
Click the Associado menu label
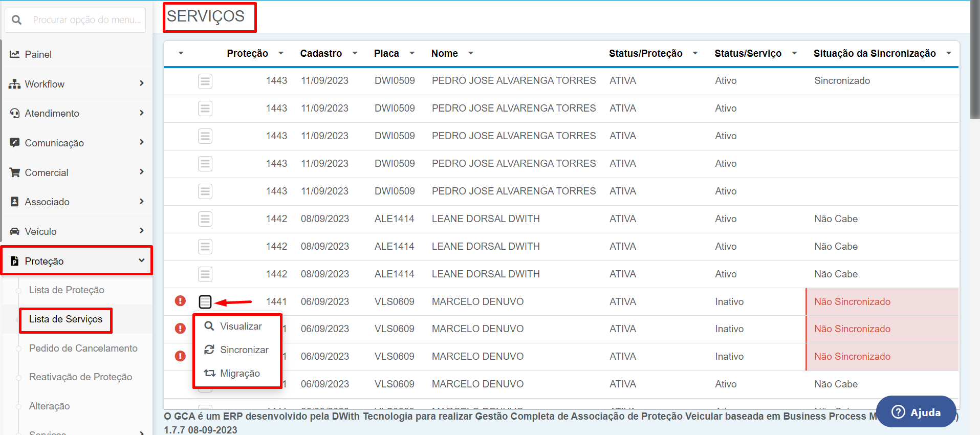pyautogui.click(x=47, y=202)
